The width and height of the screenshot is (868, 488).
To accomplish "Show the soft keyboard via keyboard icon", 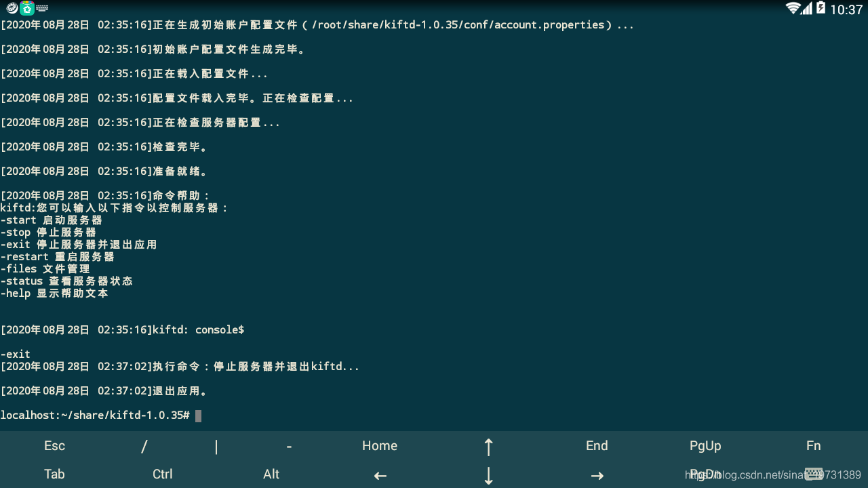I will point(814,474).
